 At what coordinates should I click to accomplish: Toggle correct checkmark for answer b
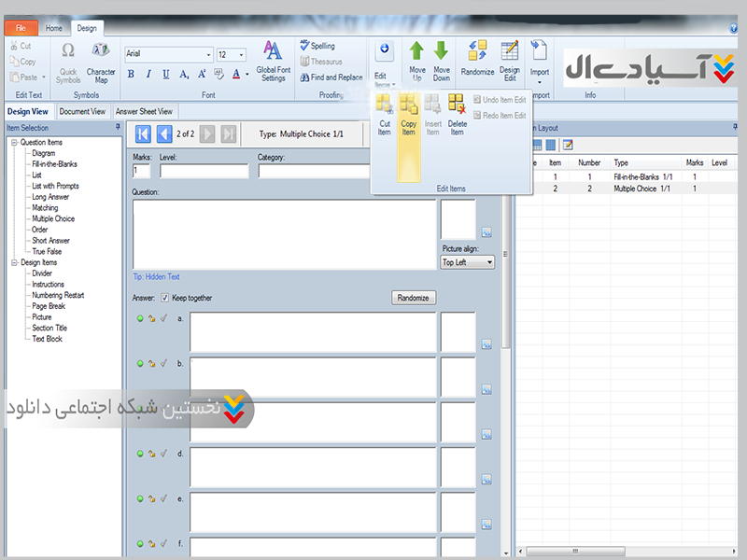point(162,363)
